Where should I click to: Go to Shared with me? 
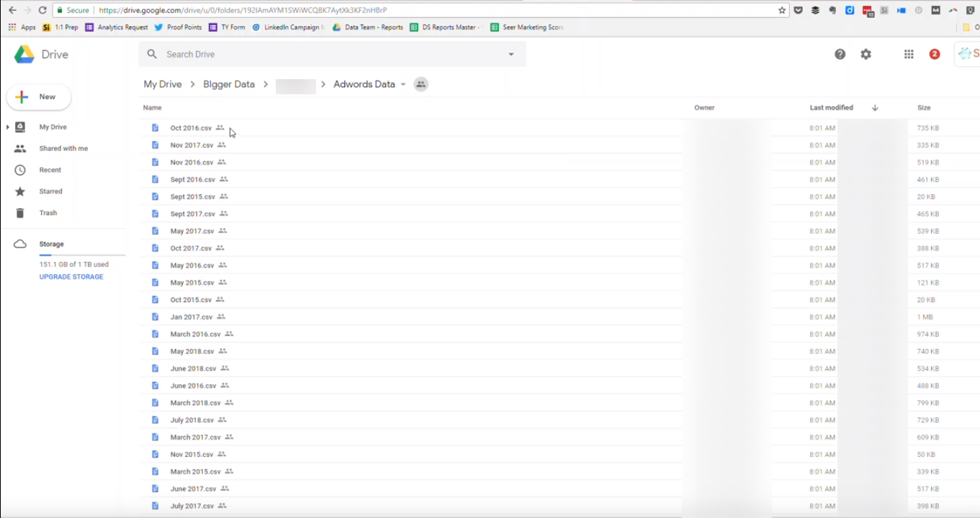click(63, 148)
